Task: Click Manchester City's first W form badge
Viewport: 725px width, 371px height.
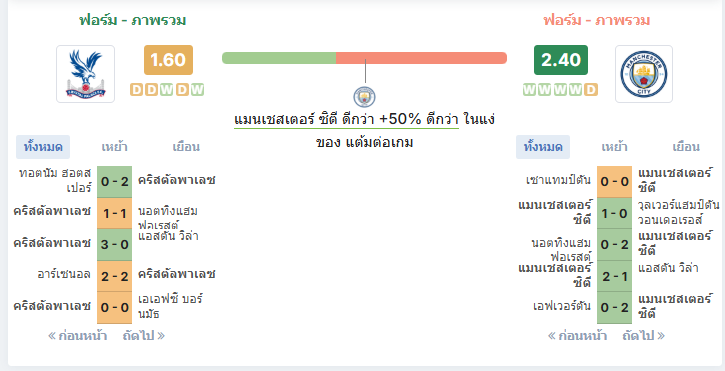Action: coord(530,90)
